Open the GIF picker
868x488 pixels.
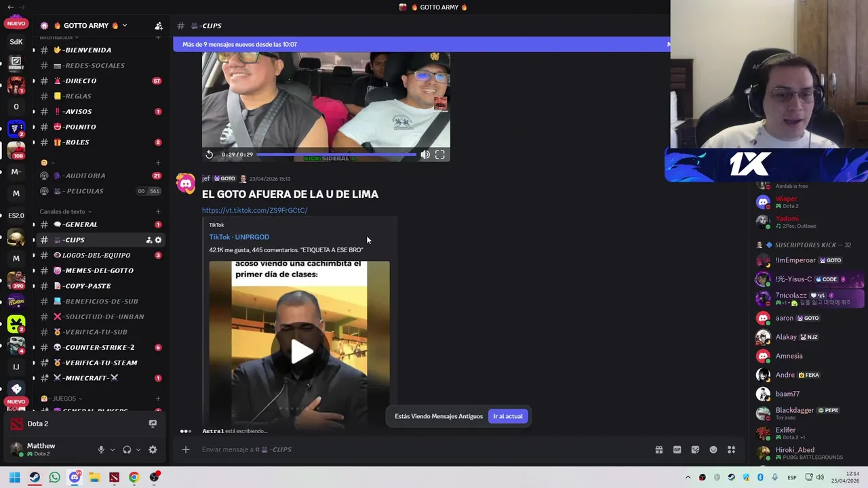click(x=677, y=449)
